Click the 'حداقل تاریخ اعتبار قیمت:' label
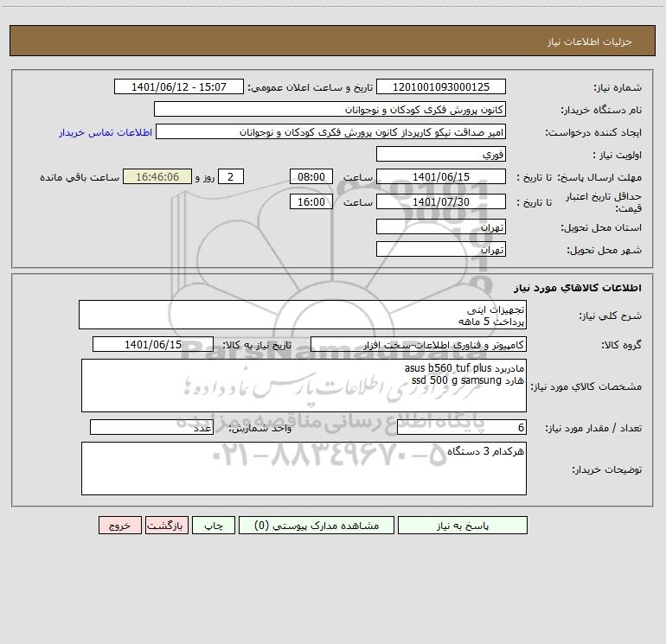Screen dimensions: 666x644 point(604,202)
